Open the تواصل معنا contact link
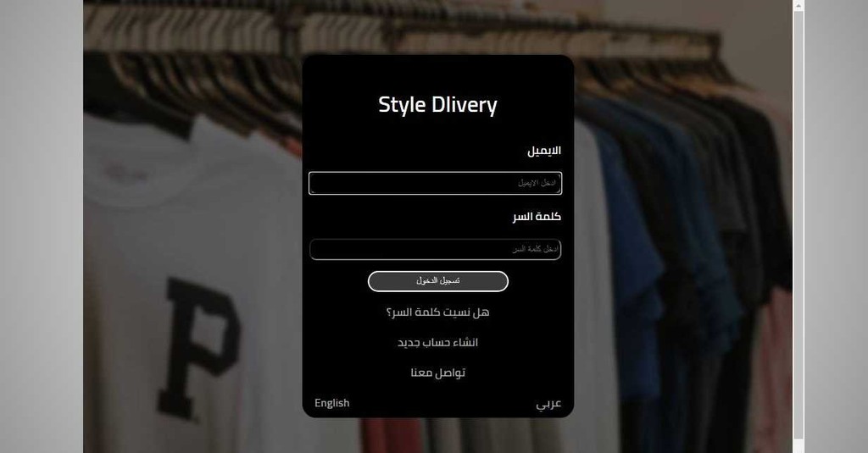The image size is (868, 453). 438,373
